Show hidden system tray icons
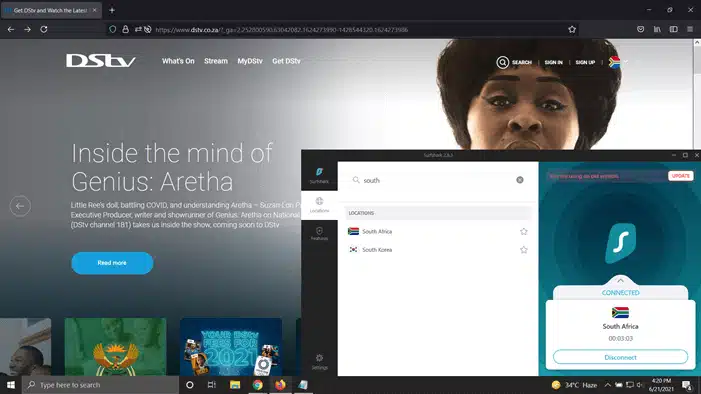The width and height of the screenshot is (701, 394). click(x=608, y=385)
